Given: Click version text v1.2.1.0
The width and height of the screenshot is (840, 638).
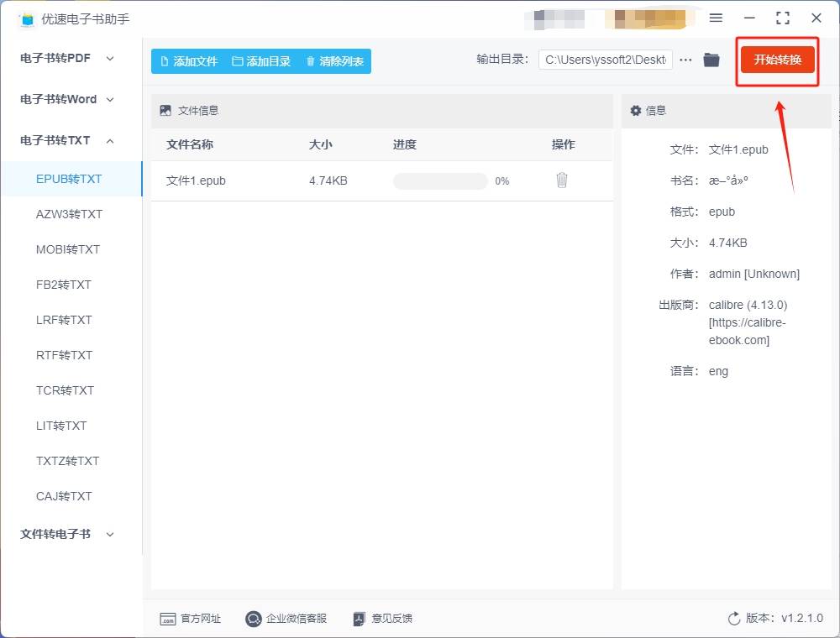Looking at the screenshot, I should [x=802, y=618].
